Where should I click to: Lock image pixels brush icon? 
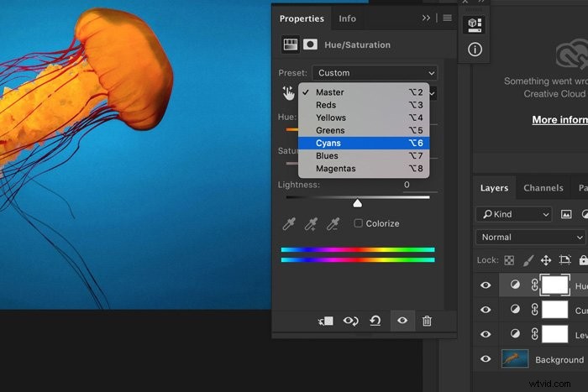[x=528, y=260]
